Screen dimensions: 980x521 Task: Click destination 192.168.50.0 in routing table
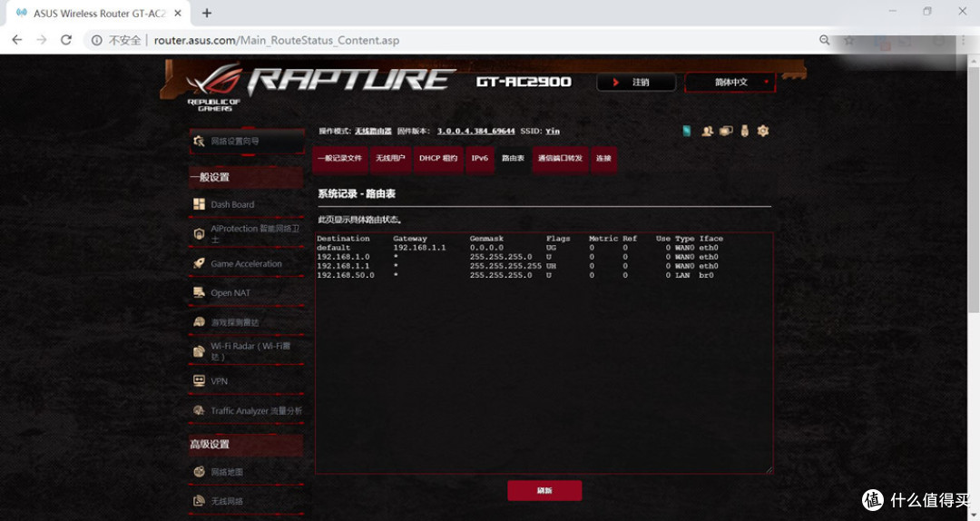pos(346,275)
